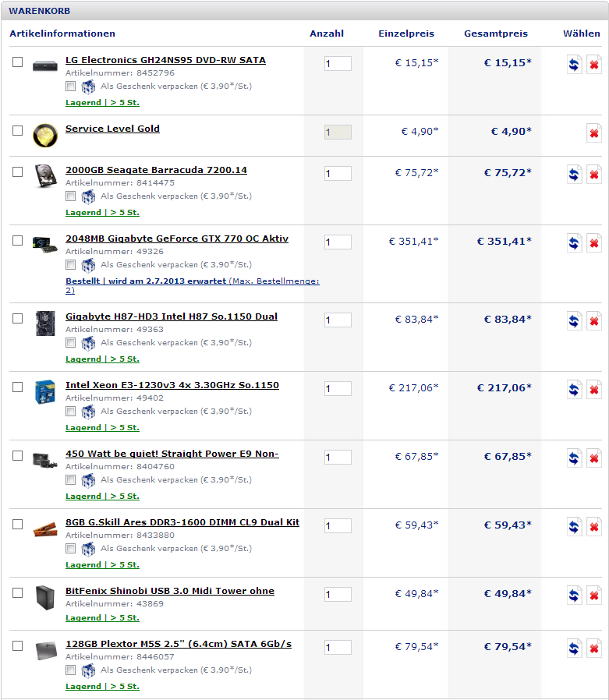This screenshot has height=700, width=609.
Task: Check gift wrapping for Plextor SSD
Action: pyautogui.click(x=70, y=670)
